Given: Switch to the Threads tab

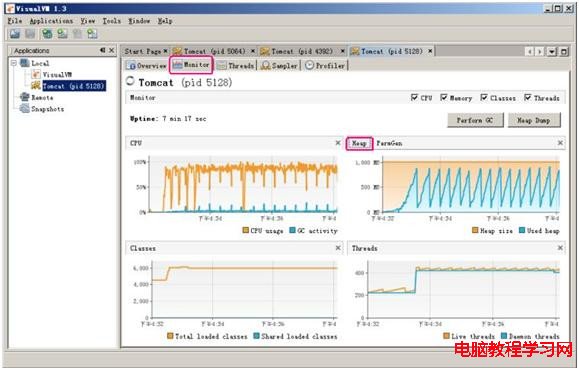Looking at the screenshot, I should click(236, 66).
